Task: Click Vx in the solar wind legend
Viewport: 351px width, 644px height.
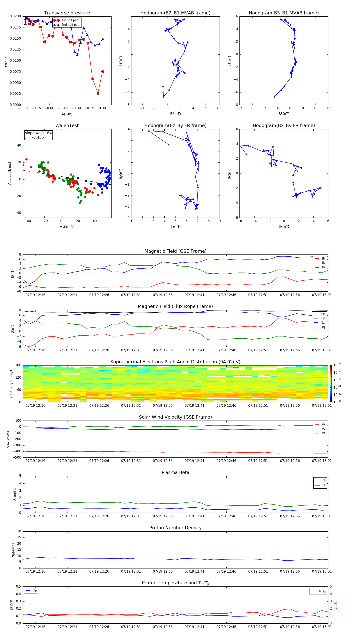Action: 320,425
